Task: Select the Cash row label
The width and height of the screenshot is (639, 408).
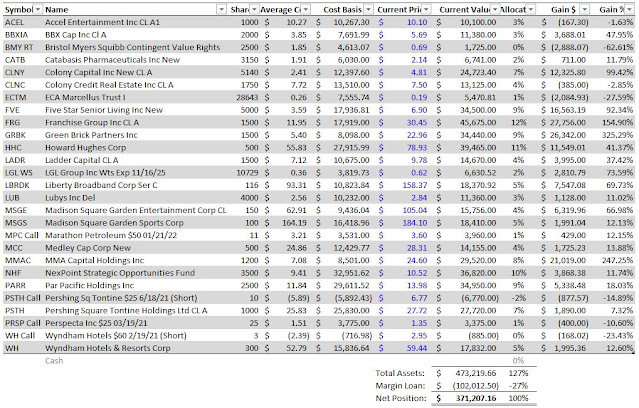Action: [x=54, y=361]
